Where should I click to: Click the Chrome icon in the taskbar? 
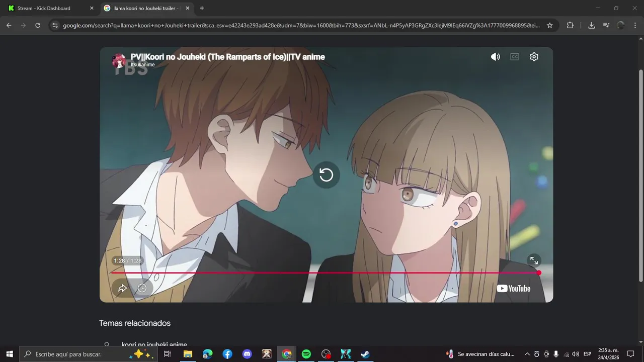287,354
